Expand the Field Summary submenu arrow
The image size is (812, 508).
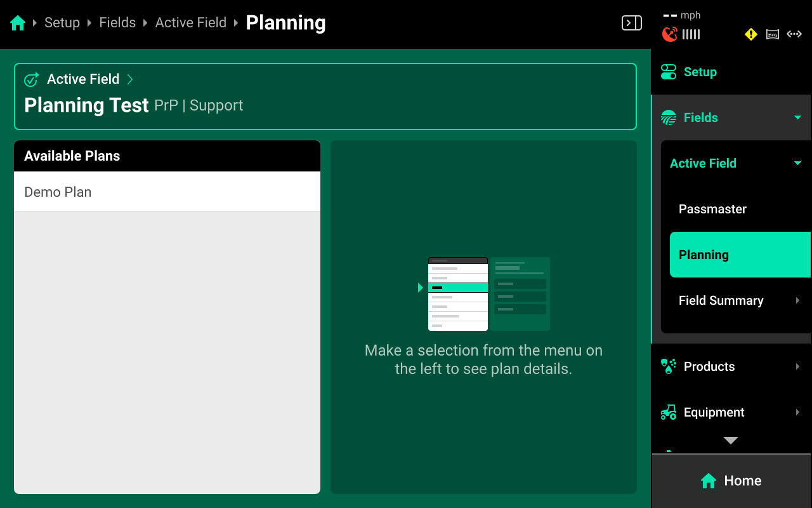pos(797,300)
